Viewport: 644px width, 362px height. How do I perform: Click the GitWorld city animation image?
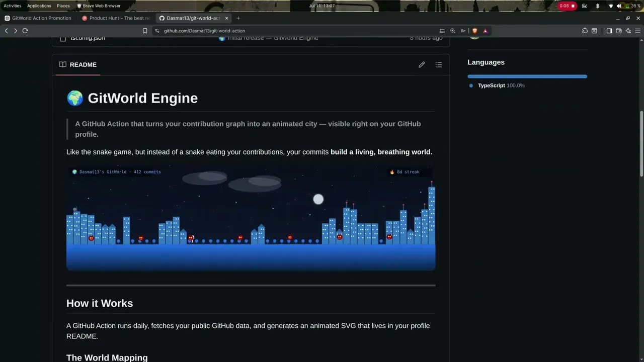[x=251, y=218]
